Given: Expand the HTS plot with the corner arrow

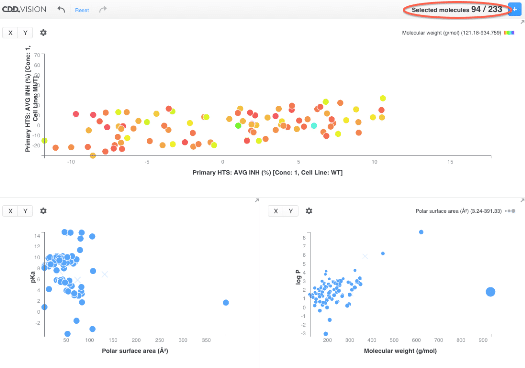Looking at the screenshot, I should pyautogui.click(x=522, y=22).
